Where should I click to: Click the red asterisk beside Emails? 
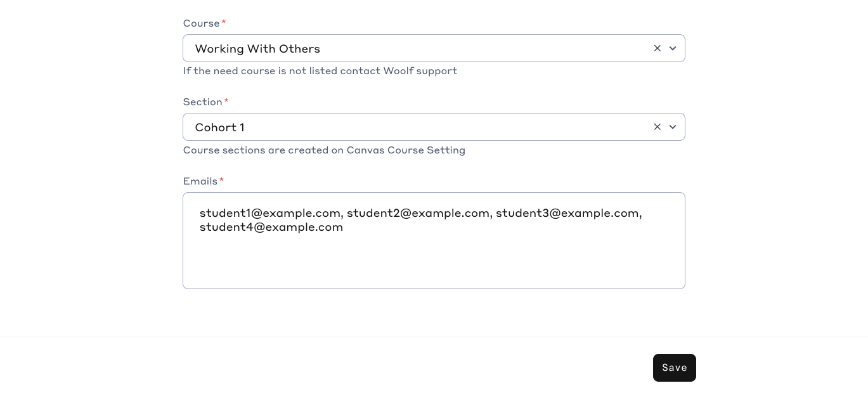(221, 181)
